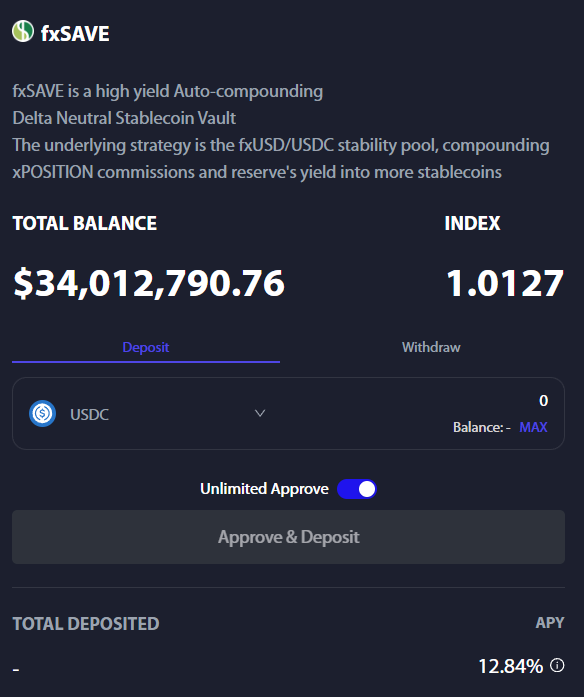Screen dimensions: 584x697
Task: Click the Unlimited Approve label
Action: tap(264, 489)
